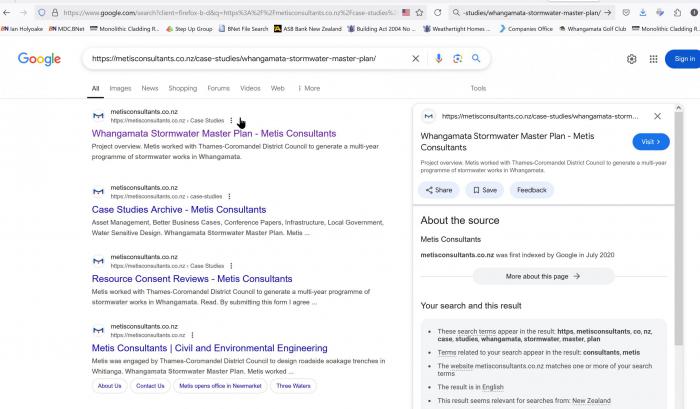Click the browser reload icon
700x409 pixels.
[438, 13]
